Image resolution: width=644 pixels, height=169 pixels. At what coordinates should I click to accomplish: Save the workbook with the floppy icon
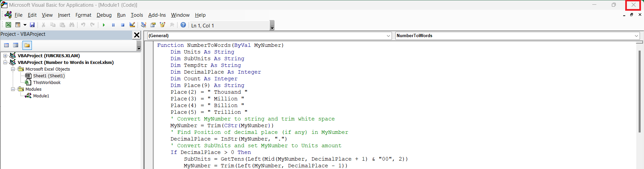[x=32, y=25]
